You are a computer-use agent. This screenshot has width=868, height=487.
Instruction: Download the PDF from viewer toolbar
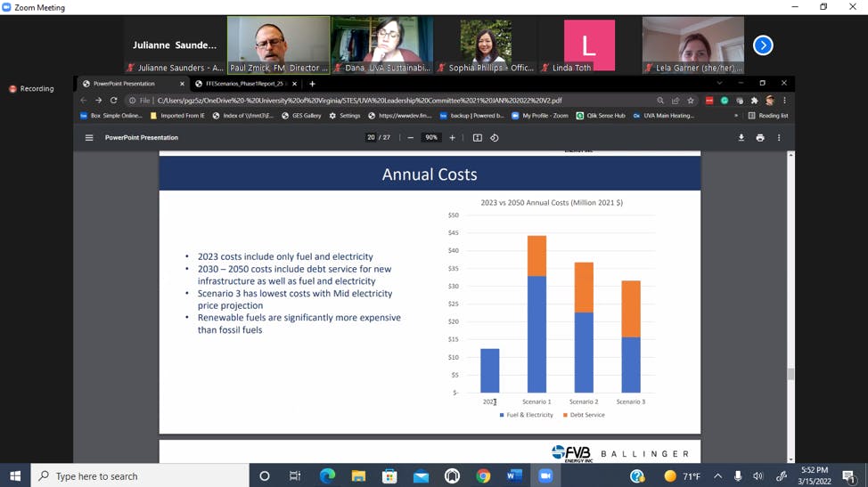[741, 138]
